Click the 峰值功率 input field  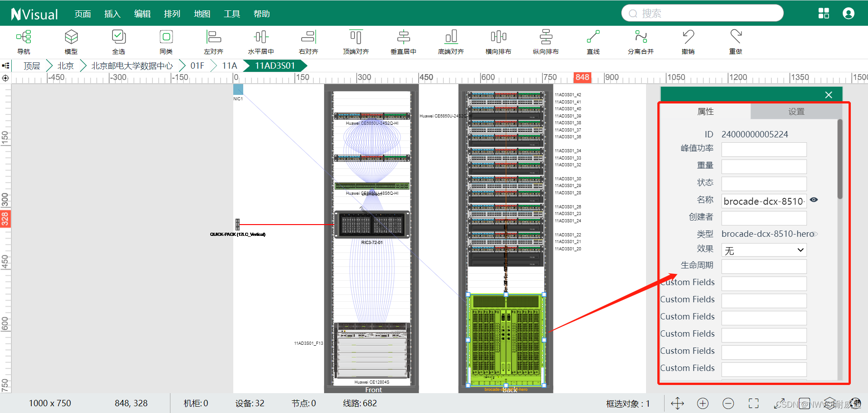point(764,150)
